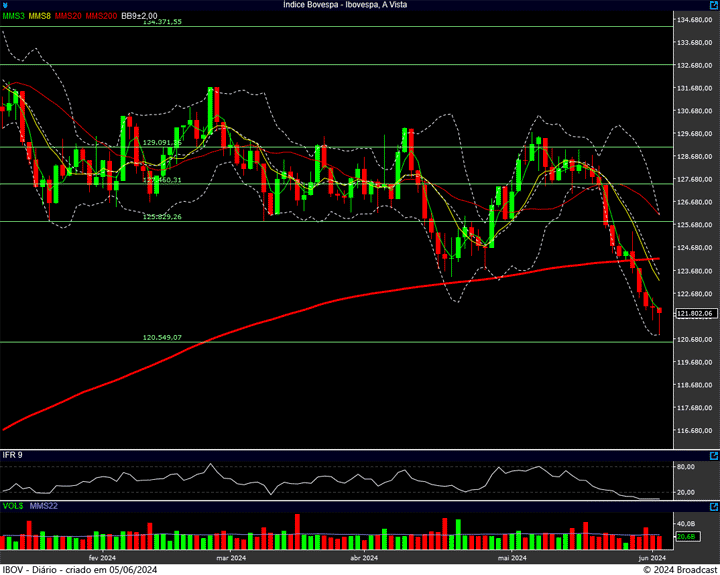This screenshot has height=575, width=720.
Task: Click the current price tag 121.802,06
Action: coord(693,314)
